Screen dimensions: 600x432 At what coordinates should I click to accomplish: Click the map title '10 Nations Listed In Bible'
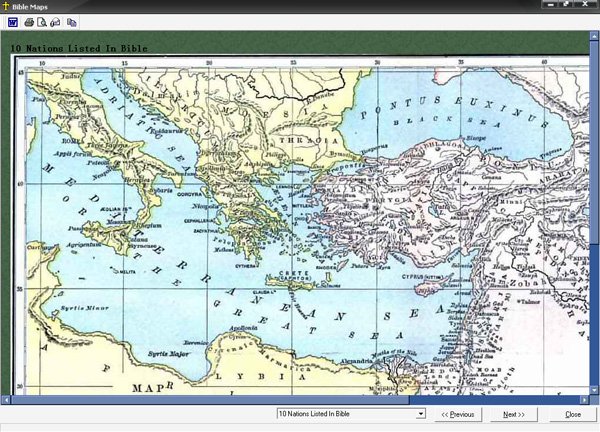pyautogui.click(x=78, y=48)
